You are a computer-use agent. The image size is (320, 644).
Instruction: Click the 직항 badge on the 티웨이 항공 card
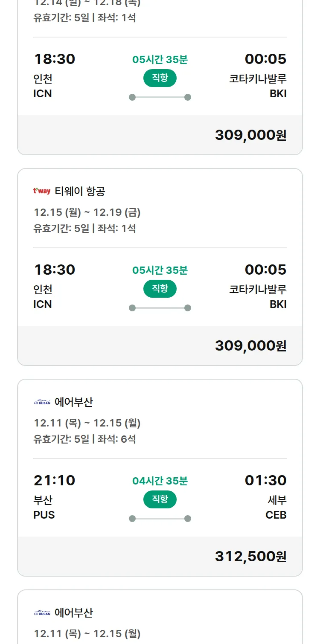[x=160, y=289]
